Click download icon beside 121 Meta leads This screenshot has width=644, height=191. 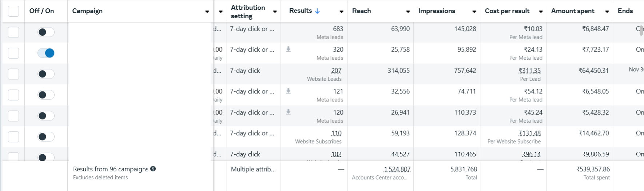click(288, 91)
